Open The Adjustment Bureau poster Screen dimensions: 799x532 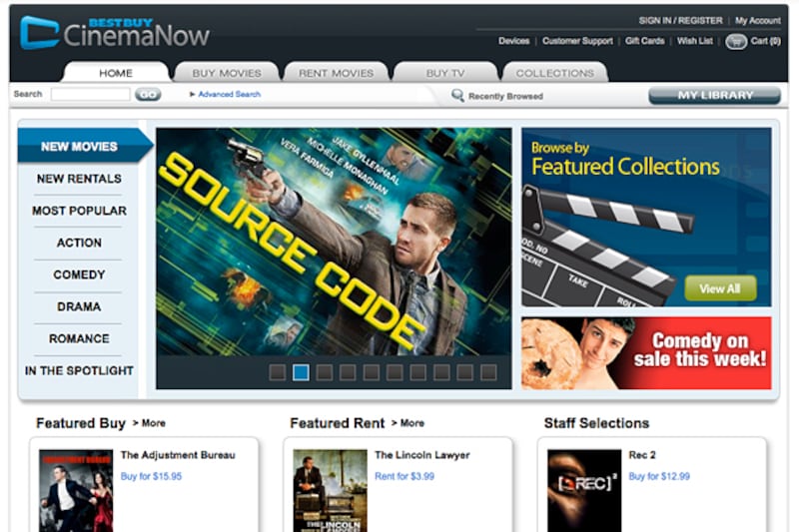tap(76, 491)
